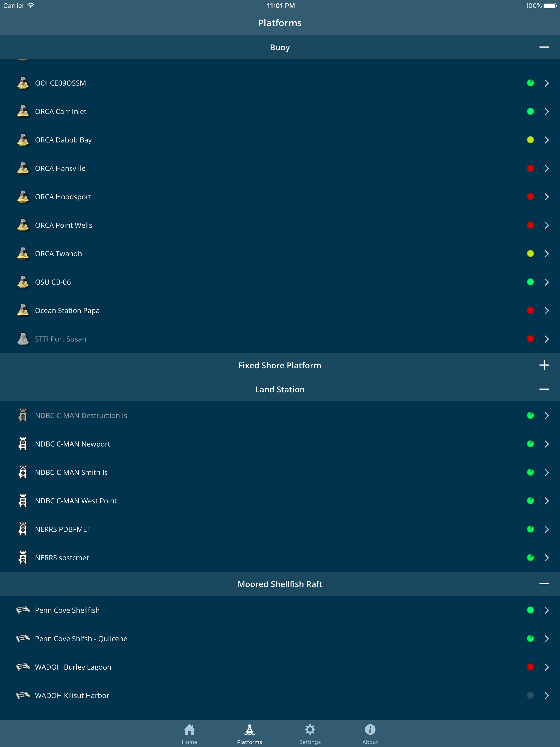Click the About info icon in tab bar
The width and height of the screenshot is (560, 747).
tap(370, 730)
